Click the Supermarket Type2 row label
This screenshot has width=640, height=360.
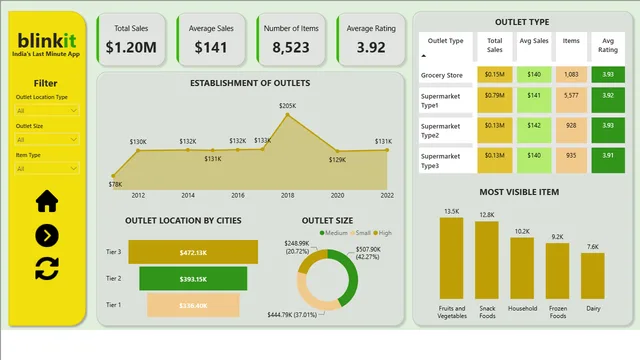[x=440, y=131]
